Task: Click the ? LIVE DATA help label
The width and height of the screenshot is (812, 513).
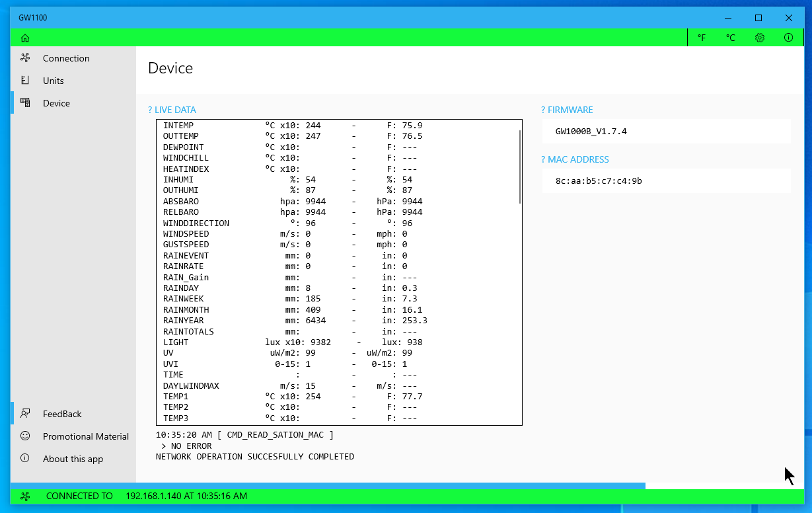Action: click(x=172, y=110)
